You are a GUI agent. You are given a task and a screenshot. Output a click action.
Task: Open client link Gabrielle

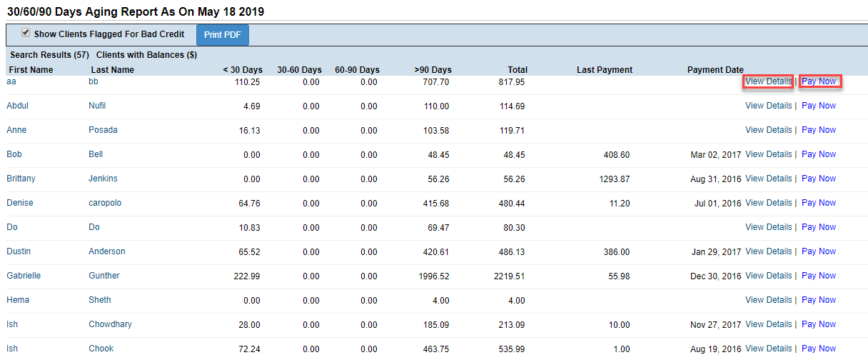point(24,276)
